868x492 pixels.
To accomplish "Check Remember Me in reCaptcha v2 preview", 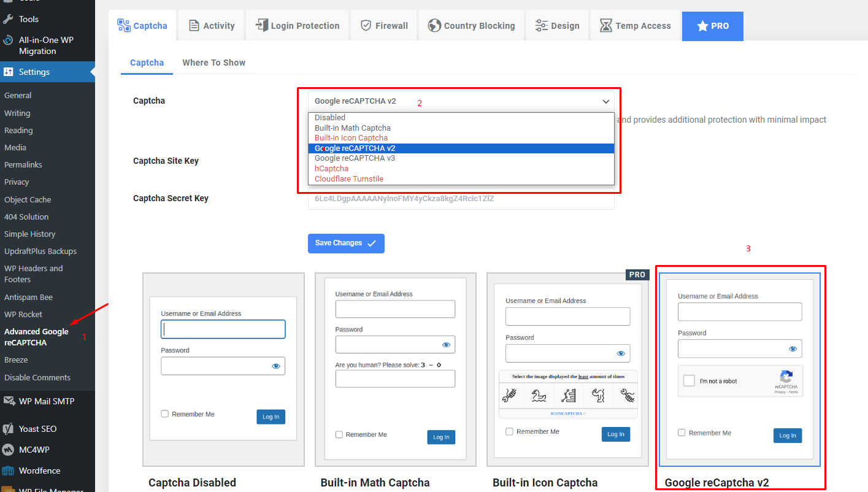I will (682, 432).
